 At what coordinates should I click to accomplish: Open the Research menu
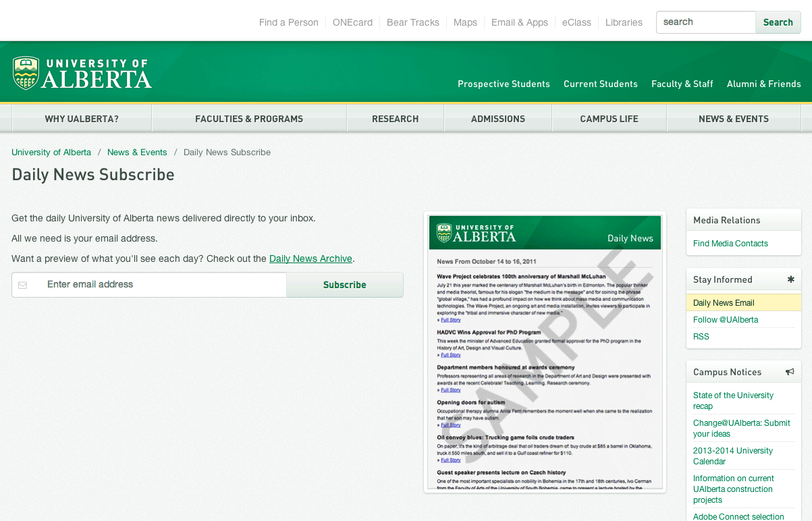[396, 119]
